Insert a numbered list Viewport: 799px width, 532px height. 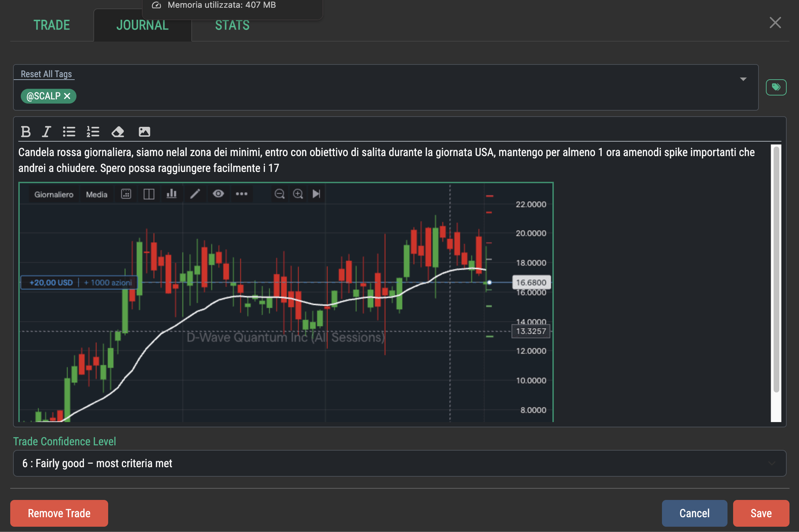(x=93, y=132)
